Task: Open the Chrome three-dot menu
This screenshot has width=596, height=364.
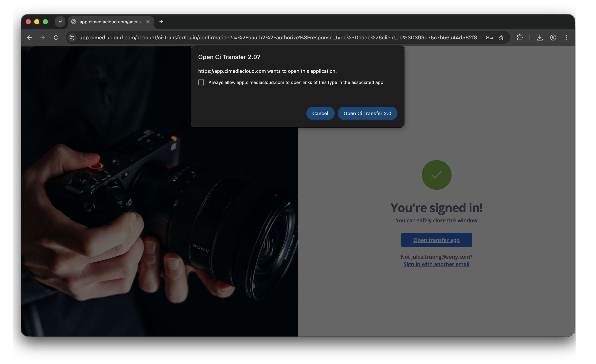Action: pyautogui.click(x=566, y=38)
